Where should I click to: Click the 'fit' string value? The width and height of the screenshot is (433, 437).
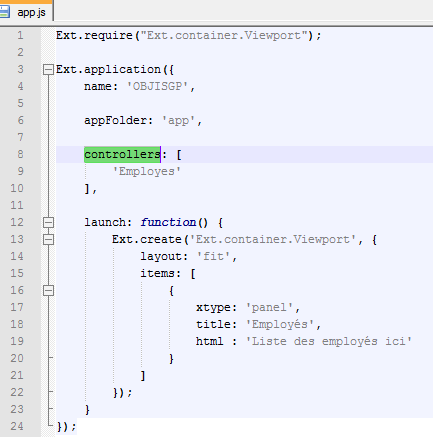pos(213,256)
